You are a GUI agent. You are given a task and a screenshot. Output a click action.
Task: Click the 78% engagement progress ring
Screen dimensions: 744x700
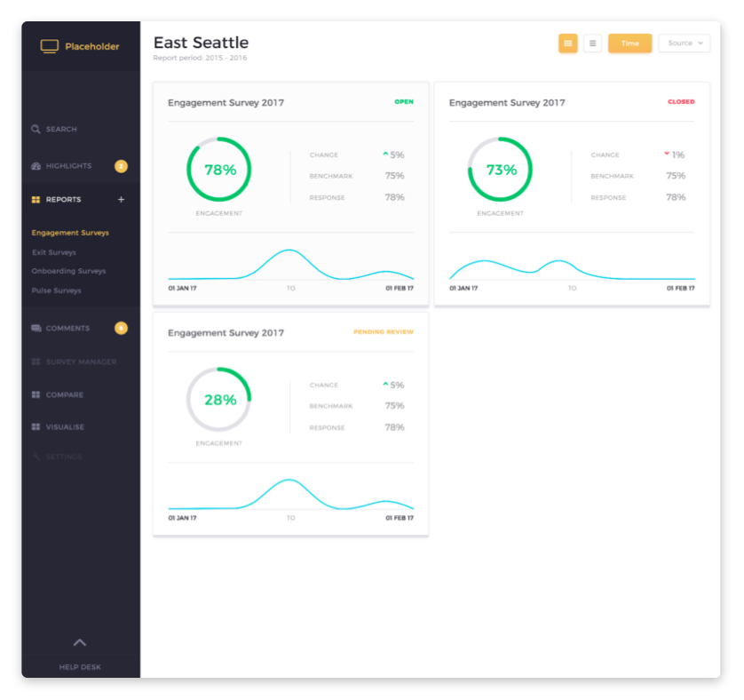[219, 170]
